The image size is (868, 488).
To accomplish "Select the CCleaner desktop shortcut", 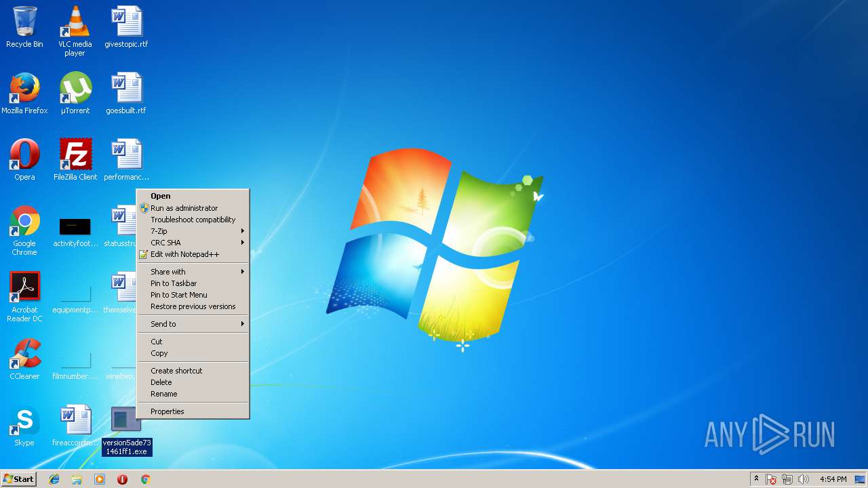I will [24, 359].
